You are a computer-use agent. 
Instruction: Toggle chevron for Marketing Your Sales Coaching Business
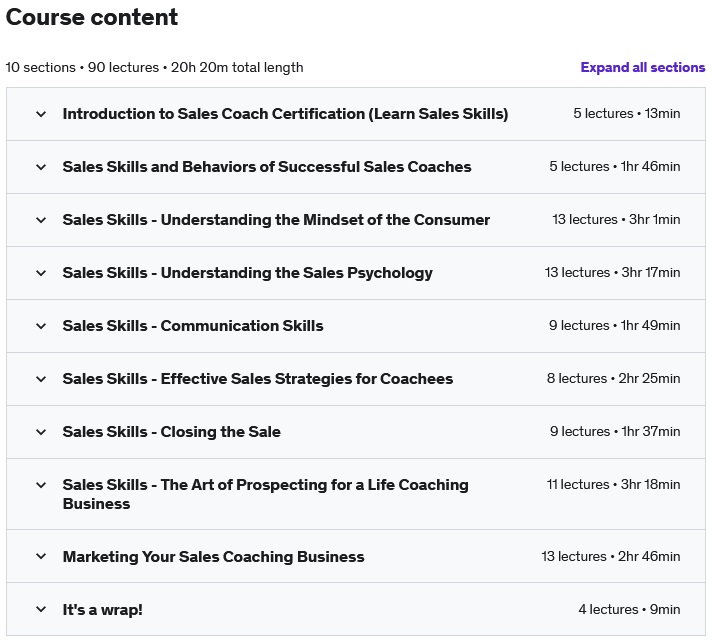[41, 556]
